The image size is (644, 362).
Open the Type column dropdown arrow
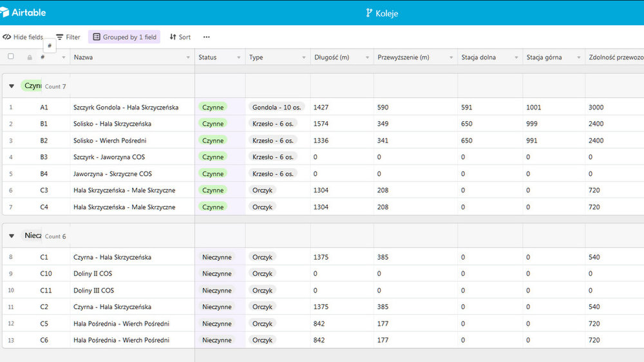304,57
